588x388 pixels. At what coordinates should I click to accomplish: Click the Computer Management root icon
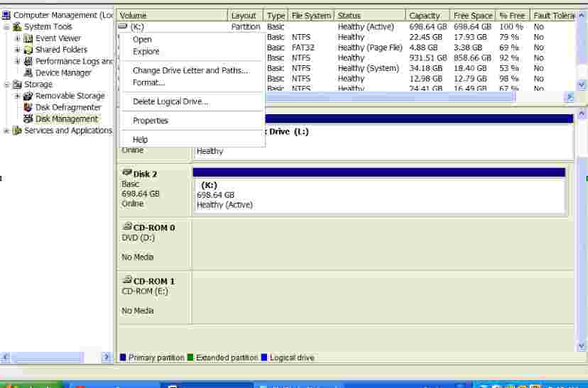coord(6,16)
